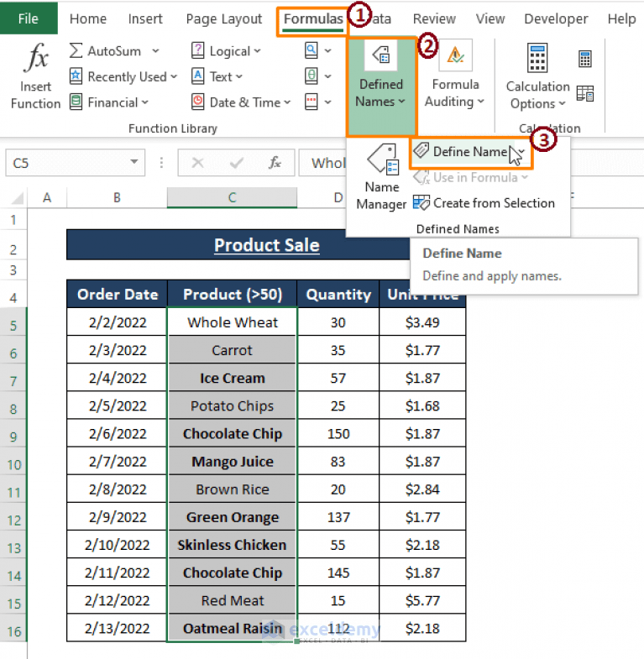Switch to the Review tab

click(x=434, y=18)
